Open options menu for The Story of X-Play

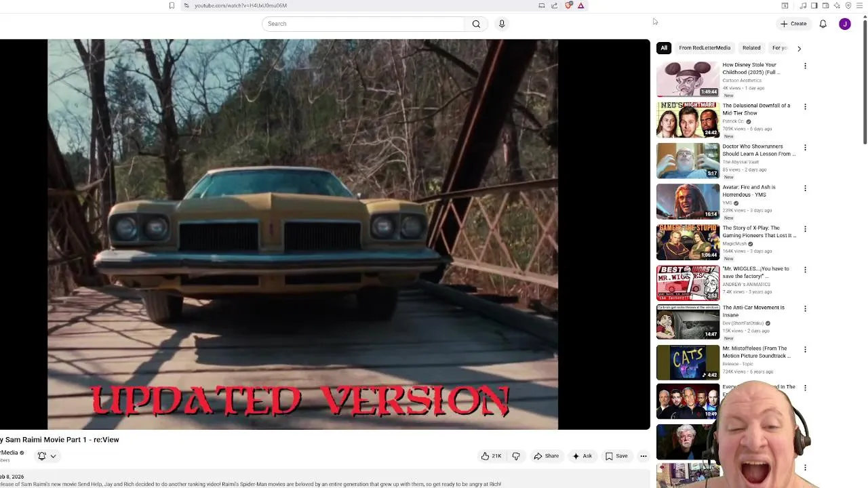coord(805,228)
